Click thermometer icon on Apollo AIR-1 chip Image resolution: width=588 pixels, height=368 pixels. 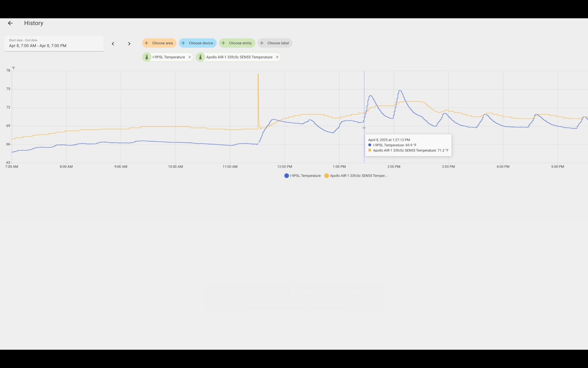pyautogui.click(x=200, y=57)
